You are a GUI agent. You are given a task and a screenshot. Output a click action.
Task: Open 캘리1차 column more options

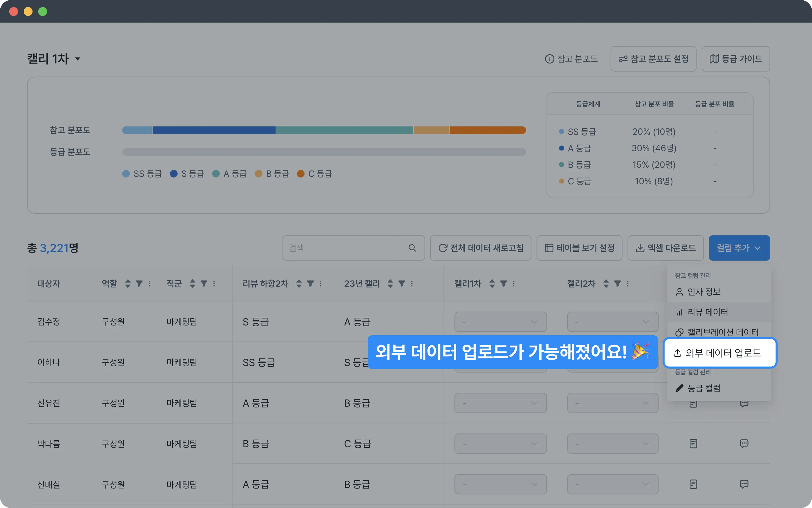(x=514, y=284)
